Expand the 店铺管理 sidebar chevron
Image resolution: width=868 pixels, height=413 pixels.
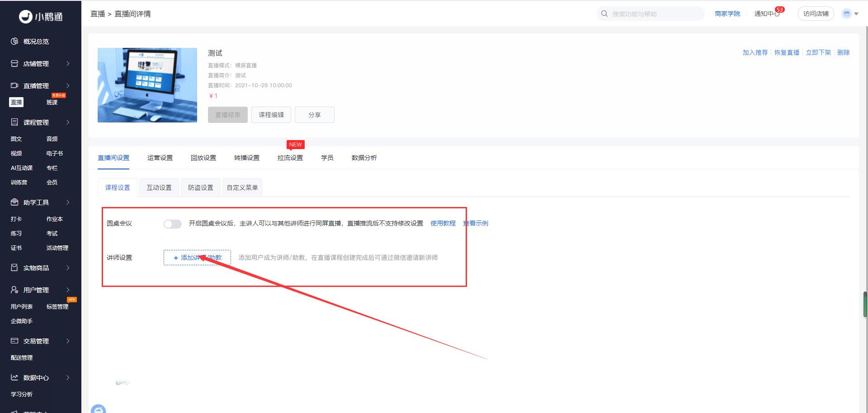(x=68, y=64)
